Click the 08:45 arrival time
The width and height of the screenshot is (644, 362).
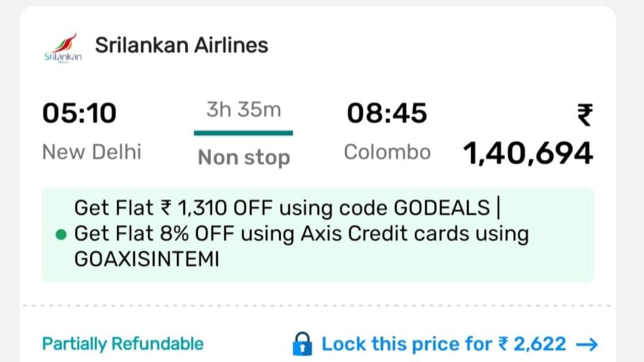(387, 113)
